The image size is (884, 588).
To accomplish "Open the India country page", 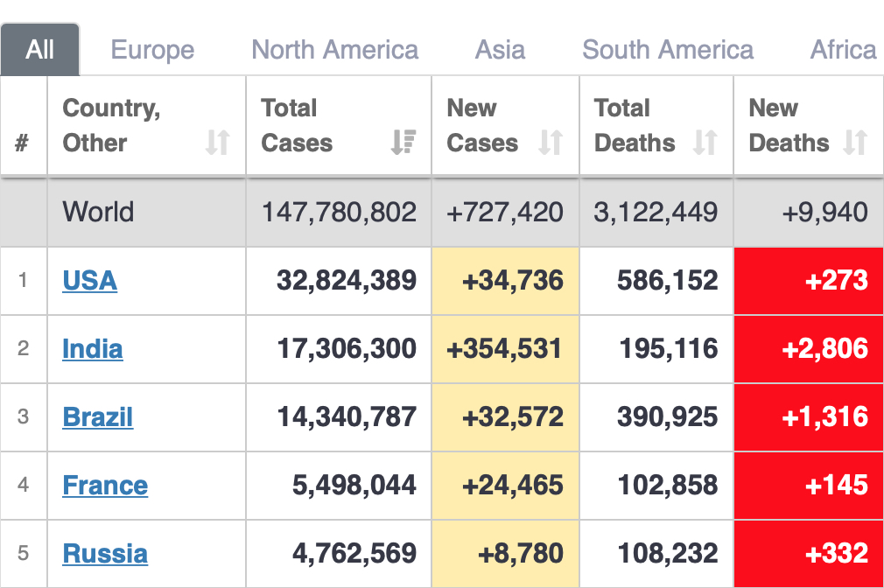I will (92, 349).
